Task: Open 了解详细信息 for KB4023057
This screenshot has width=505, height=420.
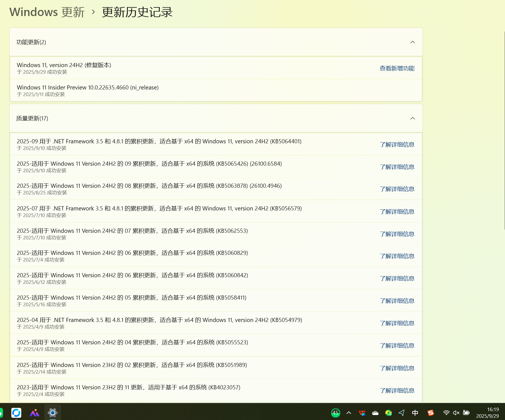Action: [397, 390]
